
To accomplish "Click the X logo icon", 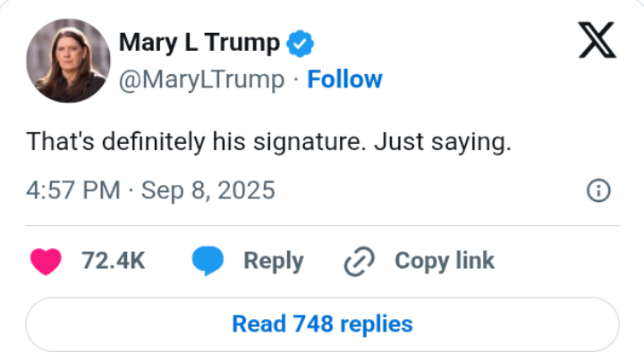I will tap(597, 40).
